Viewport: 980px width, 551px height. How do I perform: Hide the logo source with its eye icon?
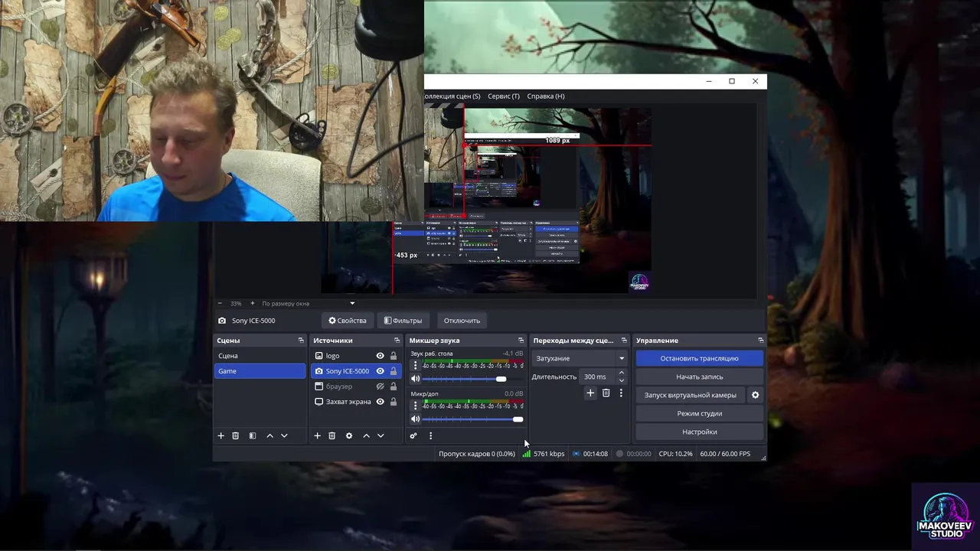click(x=380, y=356)
